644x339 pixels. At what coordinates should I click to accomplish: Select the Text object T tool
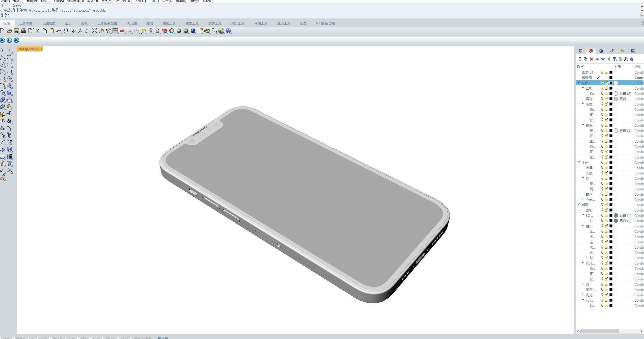pyautogui.click(x=9, y=135)
